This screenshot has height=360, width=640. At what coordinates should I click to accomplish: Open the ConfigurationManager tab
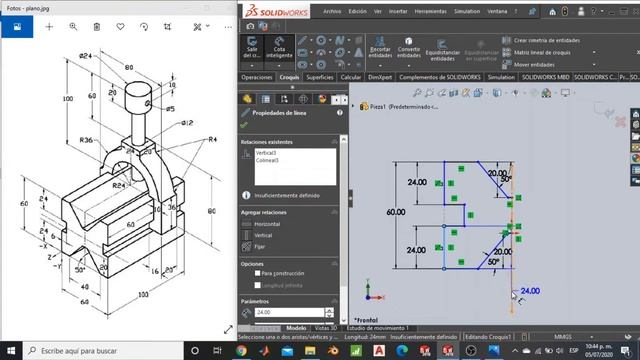click(284, 99)
